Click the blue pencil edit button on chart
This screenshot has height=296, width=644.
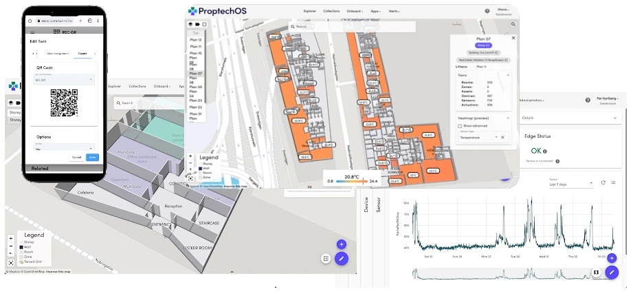612,272
